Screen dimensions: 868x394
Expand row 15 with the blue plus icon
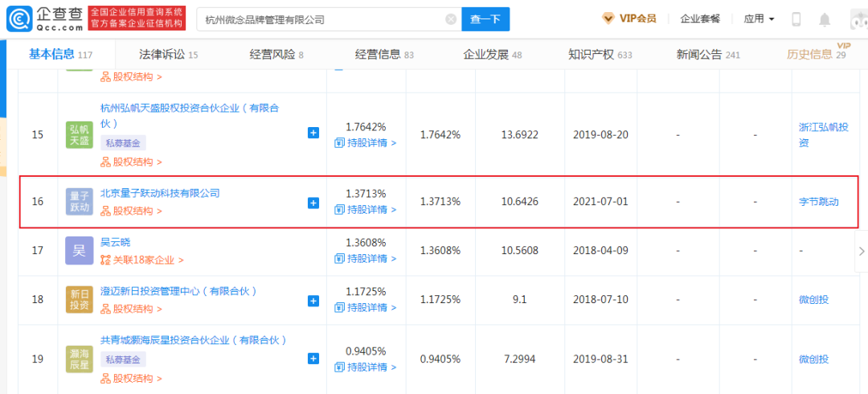313,133
